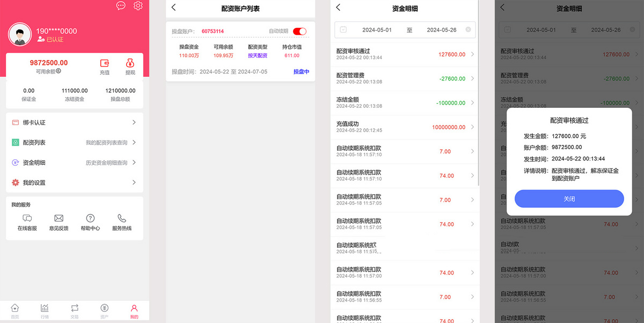
Task: Enable the 自动续期 auto-renewal switch
Action: point(299,31)
